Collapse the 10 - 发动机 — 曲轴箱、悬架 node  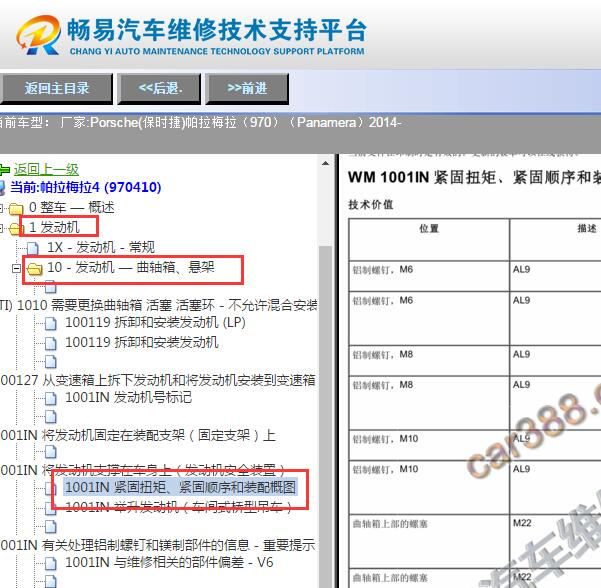[16, 268]
